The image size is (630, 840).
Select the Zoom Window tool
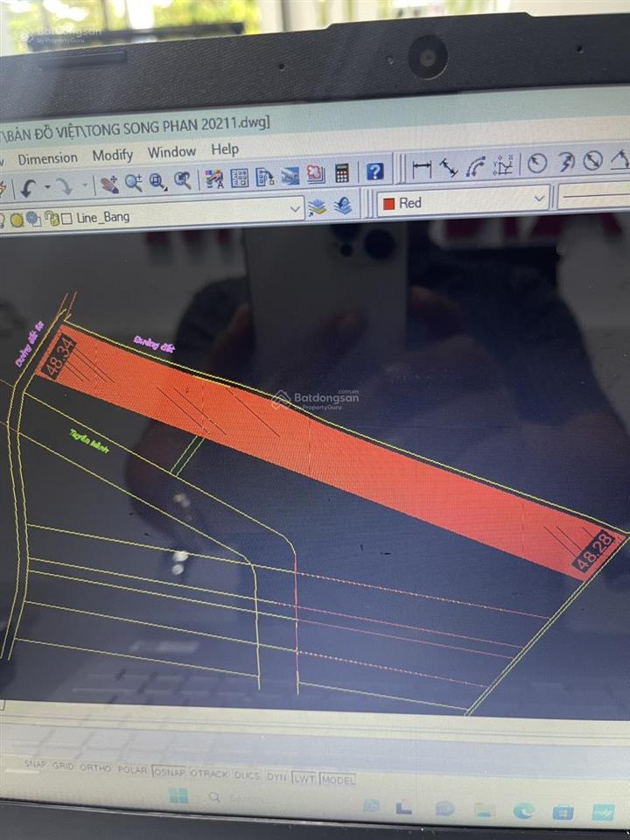158,182
